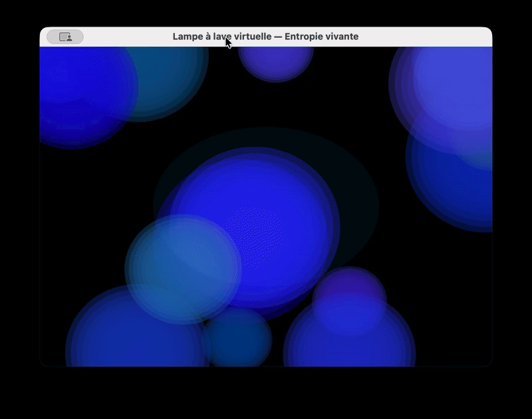Click the small teal blob at bottom center

(x=237, y=339)
